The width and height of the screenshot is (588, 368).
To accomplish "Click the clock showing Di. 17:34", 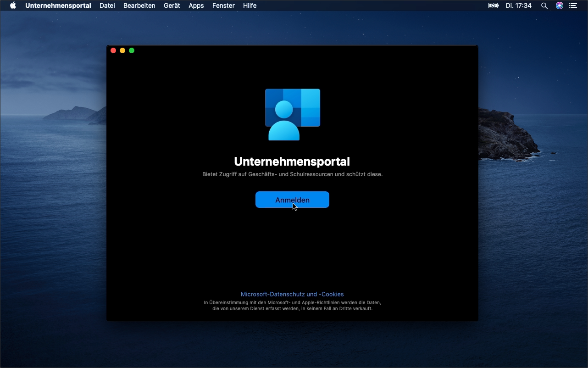I will [x=519, y=6].
